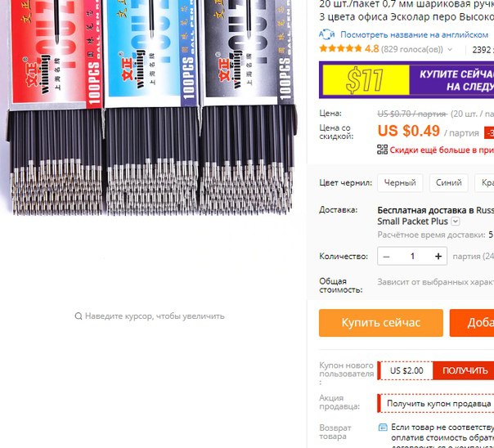Select Синий ink color option

click(449, 182)
